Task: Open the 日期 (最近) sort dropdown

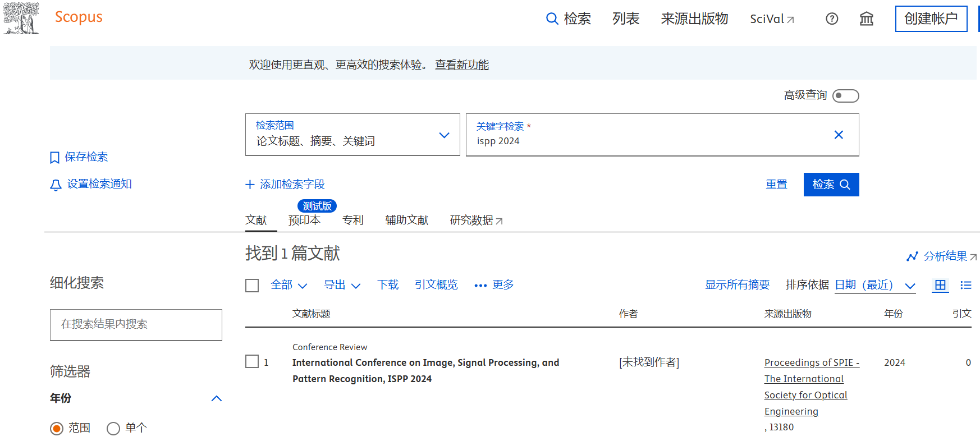Action: [875, 286]
